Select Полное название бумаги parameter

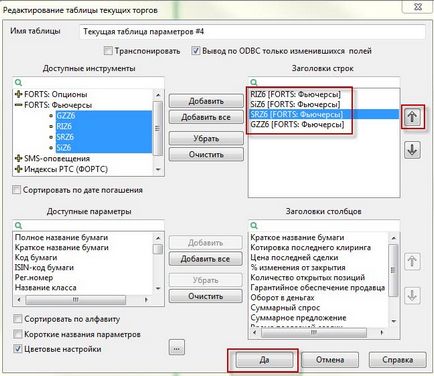pyautogui.click(x=61, y=237)
